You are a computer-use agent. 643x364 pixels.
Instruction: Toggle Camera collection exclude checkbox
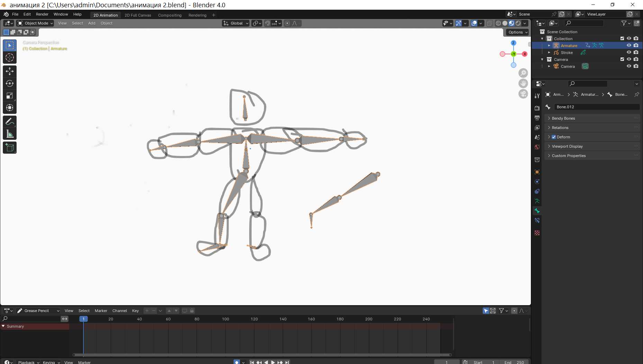click(x=622, y=59)
